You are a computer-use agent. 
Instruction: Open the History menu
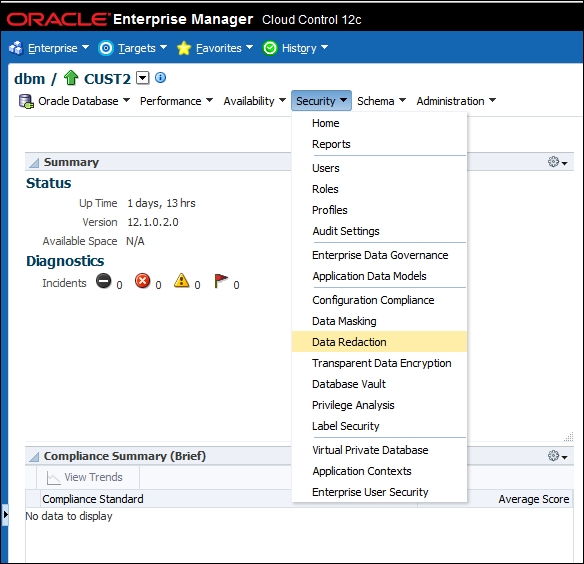pos(305,48)
